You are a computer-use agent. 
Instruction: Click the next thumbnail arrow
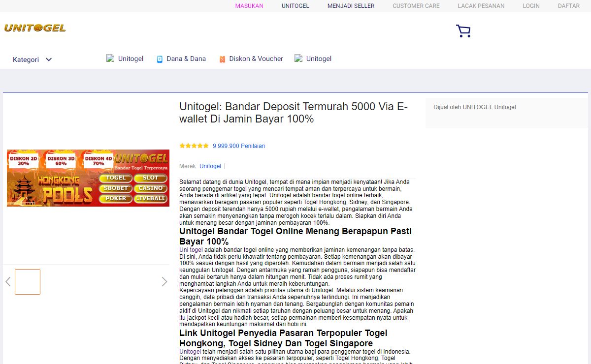[164, 282]
